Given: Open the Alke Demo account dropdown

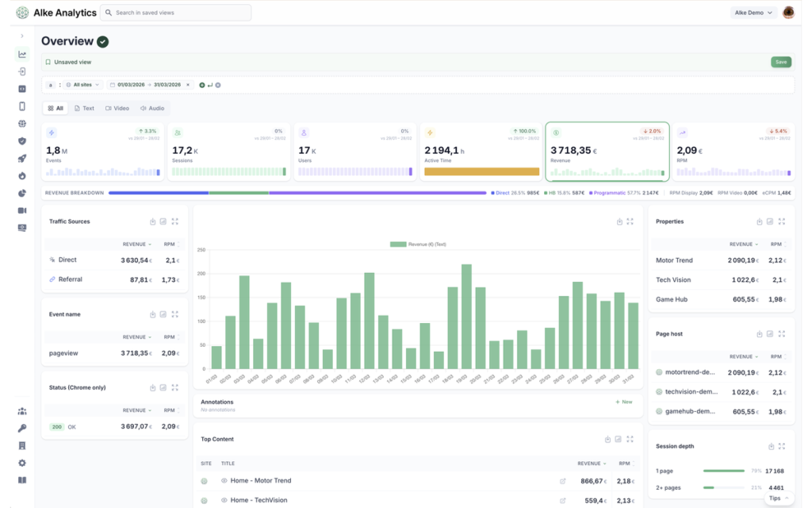Looking at the screenshot, I should pyautogui.click(x=753, y=13).
